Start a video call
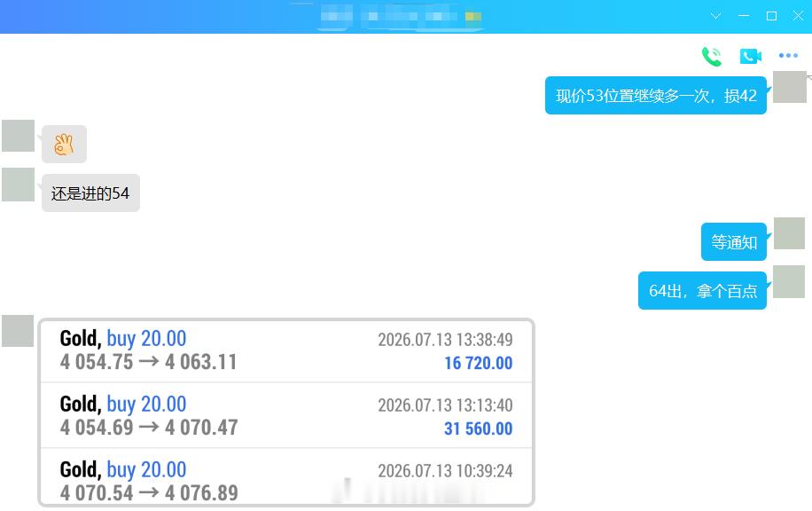The width and height of the screenshot is (812, 511). click(750, 56)
